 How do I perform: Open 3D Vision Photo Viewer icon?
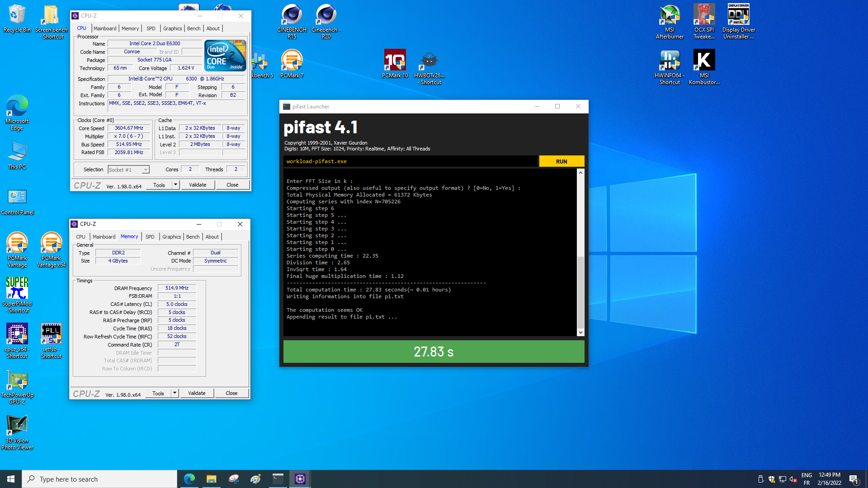pos(17,432)
